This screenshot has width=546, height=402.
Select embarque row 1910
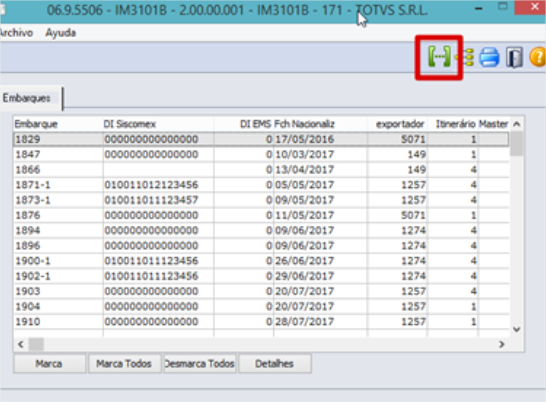[x=261, y=322]
